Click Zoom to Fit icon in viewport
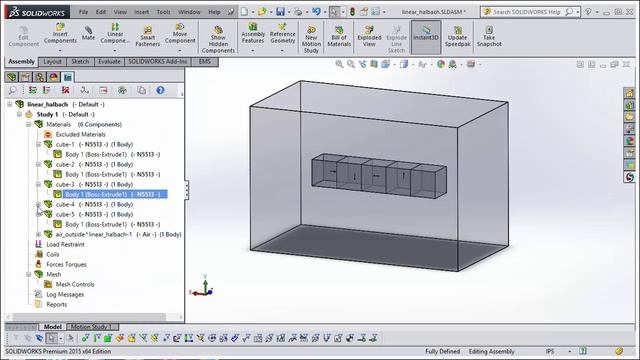Image resolution: width=640 pixels, height=360 pixels. click(339, 64)
